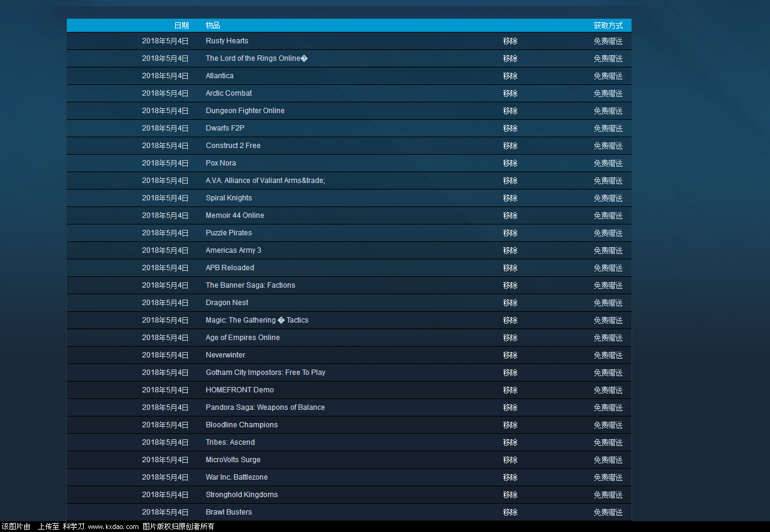Click 移除 for Dragon Nest row
The height and width of the screenshot is (532, 770).
(510, 303)
